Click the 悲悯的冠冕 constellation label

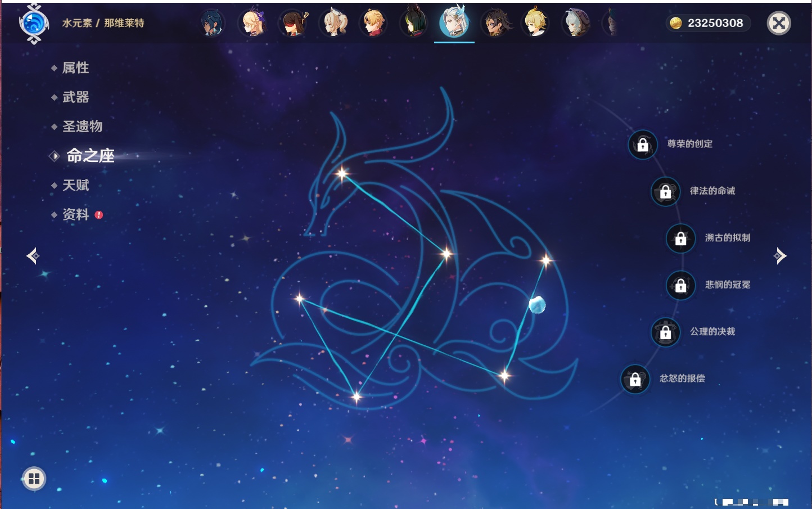[x=728, y=285]
